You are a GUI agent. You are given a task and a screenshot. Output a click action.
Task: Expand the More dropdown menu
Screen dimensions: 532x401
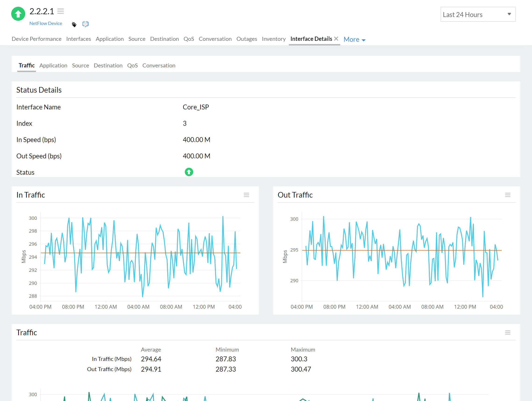[x=354, y=39]
